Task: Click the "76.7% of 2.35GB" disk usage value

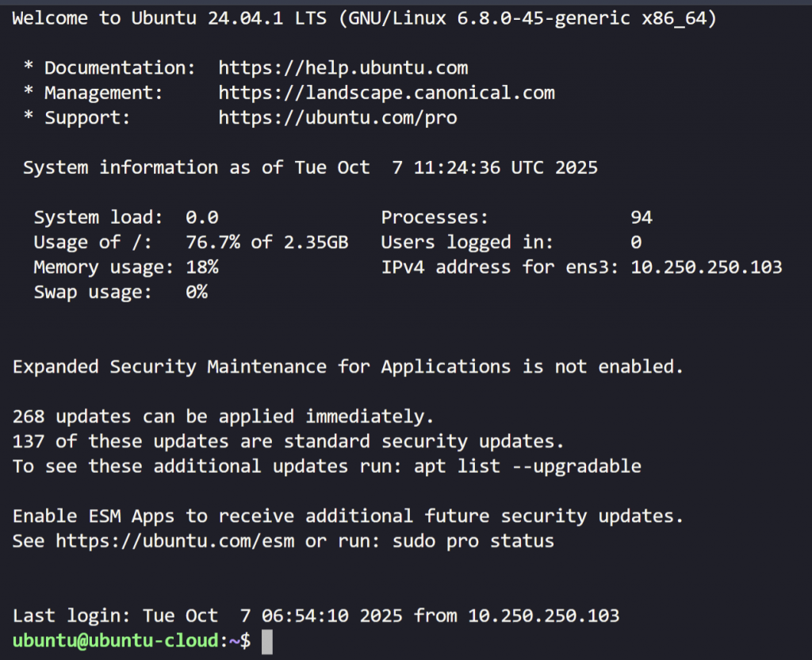Action: 266,242
